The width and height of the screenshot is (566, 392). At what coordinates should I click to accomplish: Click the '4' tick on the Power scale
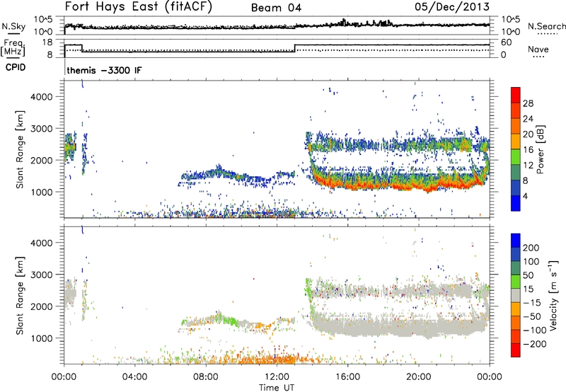tap(525, 196)
